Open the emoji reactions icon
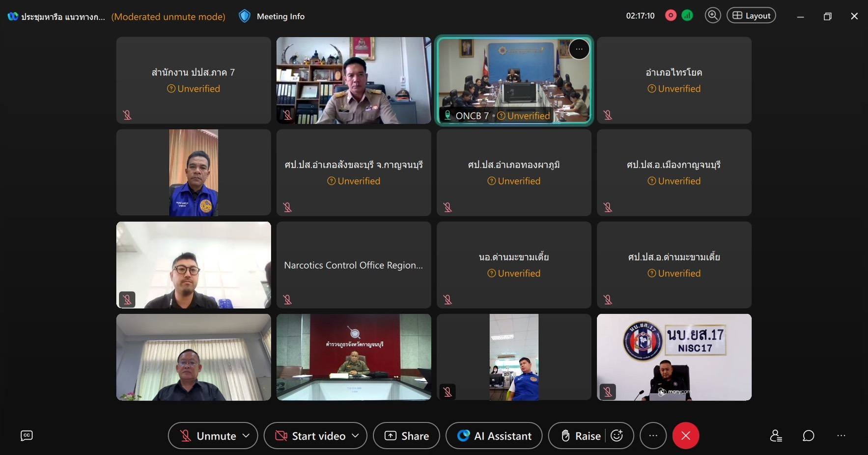868x455 pixels. [x=617, y=435]
